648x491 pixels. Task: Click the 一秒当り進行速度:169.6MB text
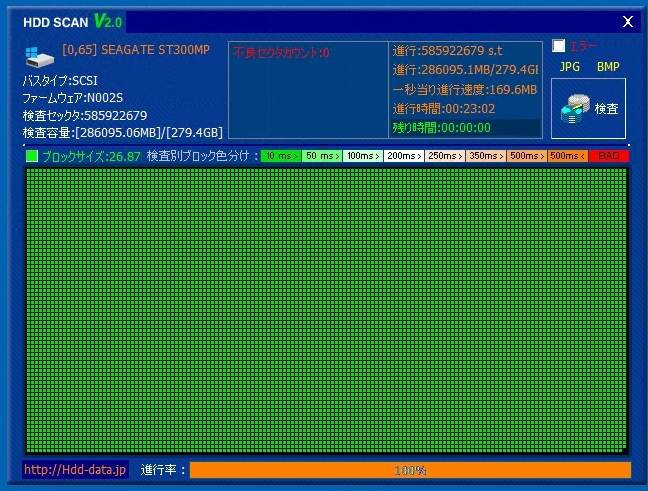point(465,89)
